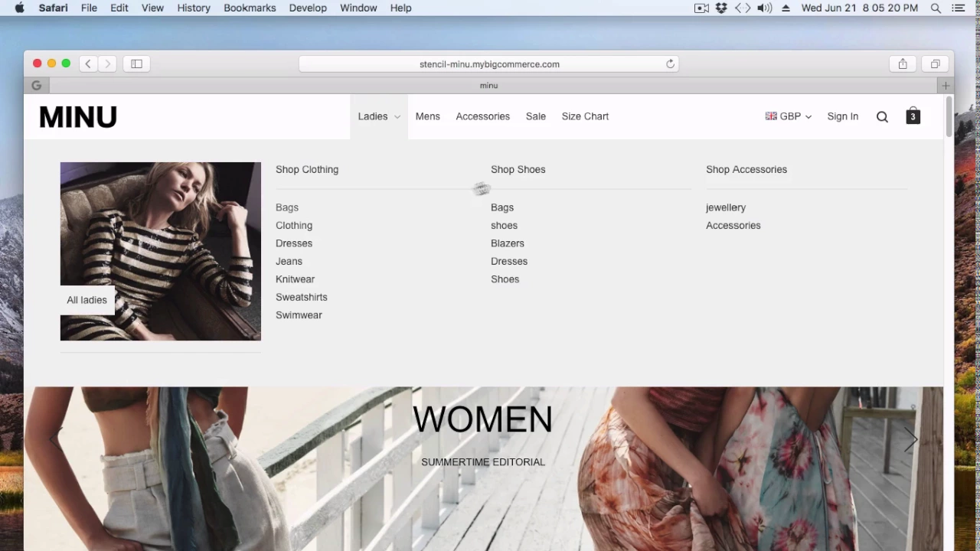
Task: Click the MINU store logo
Action: 78,117
